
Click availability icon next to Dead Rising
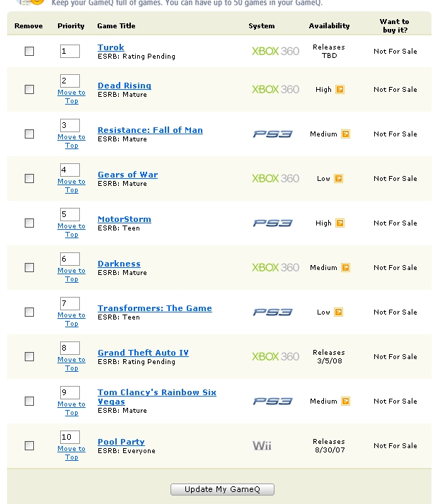pyautogui.click(x=340, y=90)
